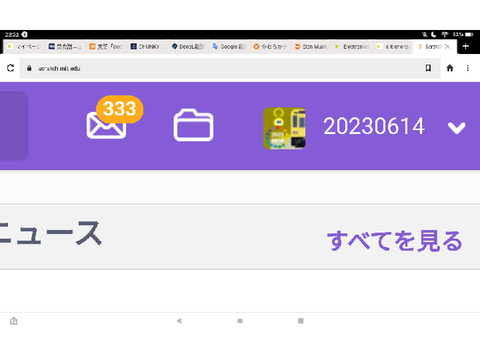
Task: Reload the page with refresh icon
Action: tap(11, 68)
